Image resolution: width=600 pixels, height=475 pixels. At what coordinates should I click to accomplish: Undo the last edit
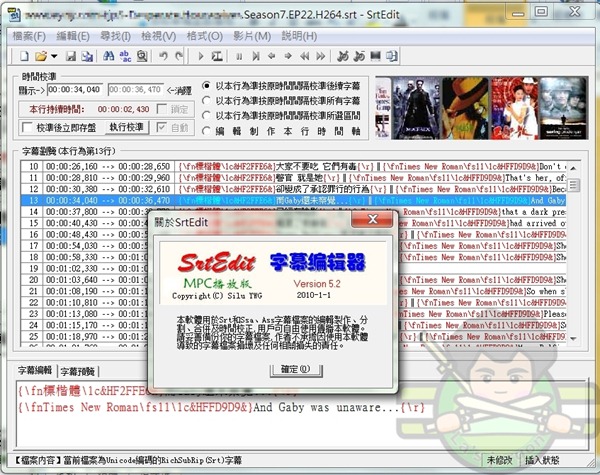point(163,56)
